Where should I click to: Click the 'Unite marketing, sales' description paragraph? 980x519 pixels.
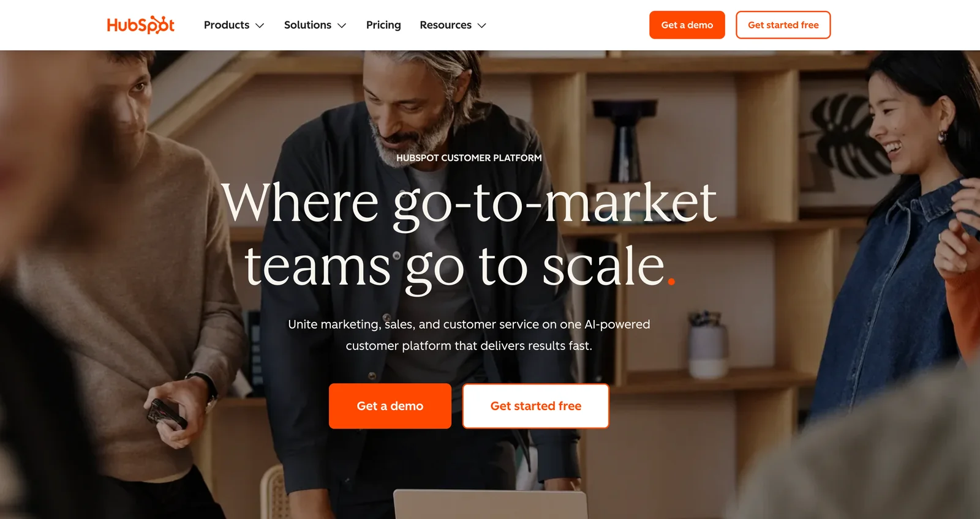[469, 335]
